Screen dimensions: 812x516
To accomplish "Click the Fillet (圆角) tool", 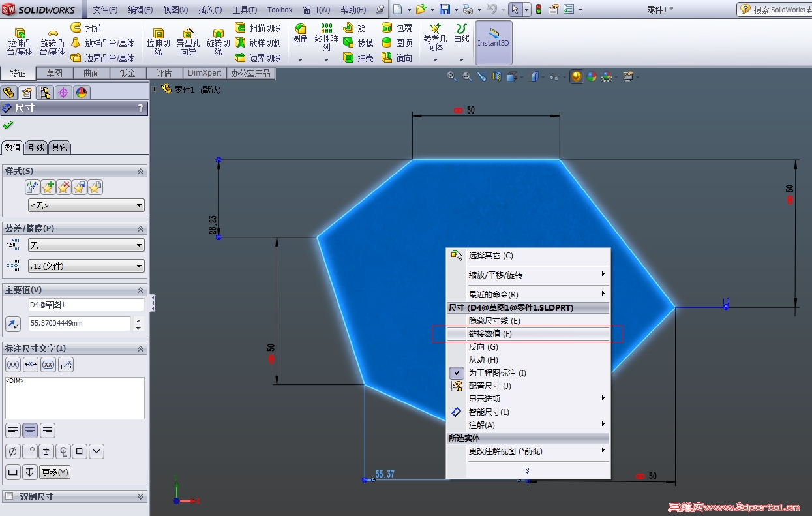I will pyautogui.click(x=300, y=34).
